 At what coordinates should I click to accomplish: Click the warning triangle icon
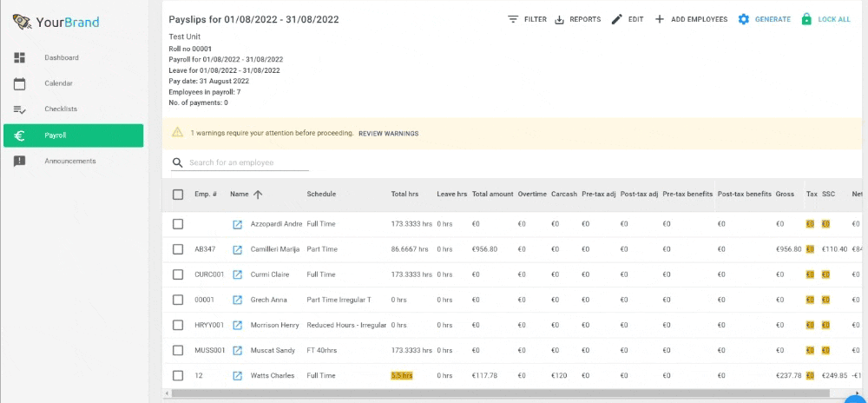177,132
